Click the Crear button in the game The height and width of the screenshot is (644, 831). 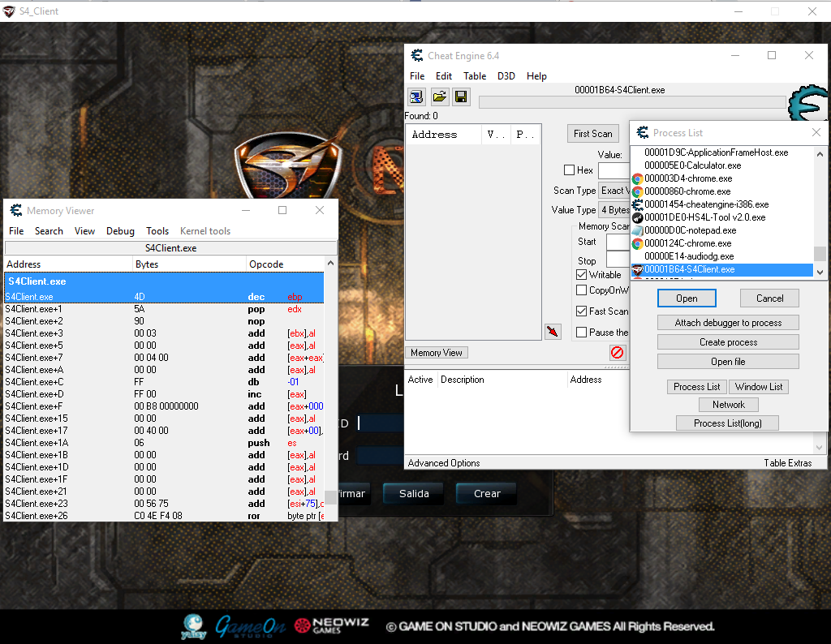tap(487, 494)
